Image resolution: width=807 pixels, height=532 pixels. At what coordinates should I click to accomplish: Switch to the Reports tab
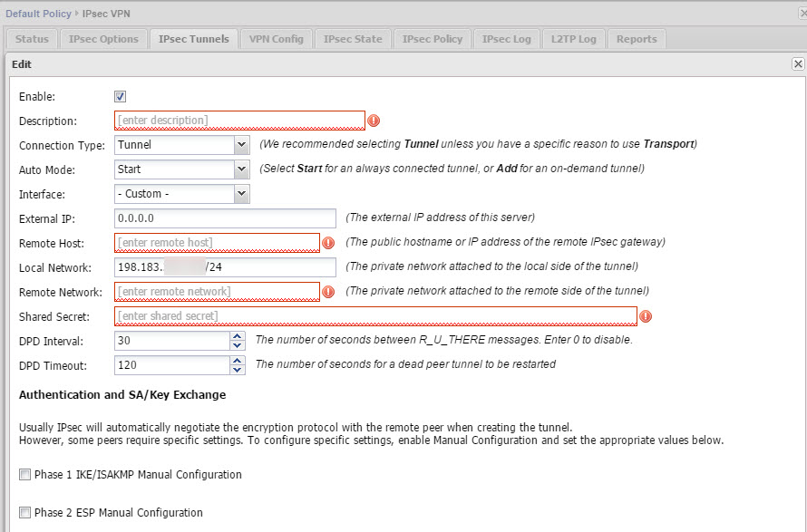[x=637, y=38]
